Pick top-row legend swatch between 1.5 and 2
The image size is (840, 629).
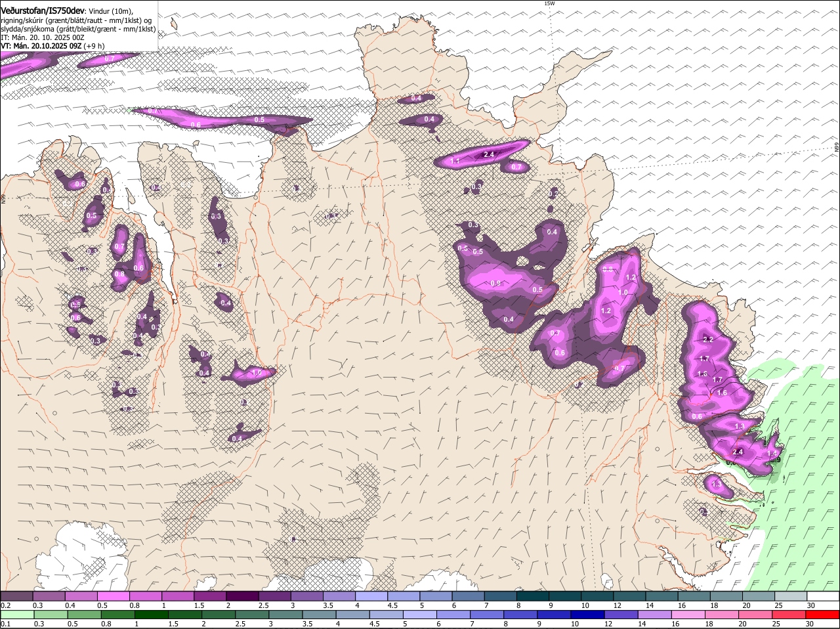point(209,596)
